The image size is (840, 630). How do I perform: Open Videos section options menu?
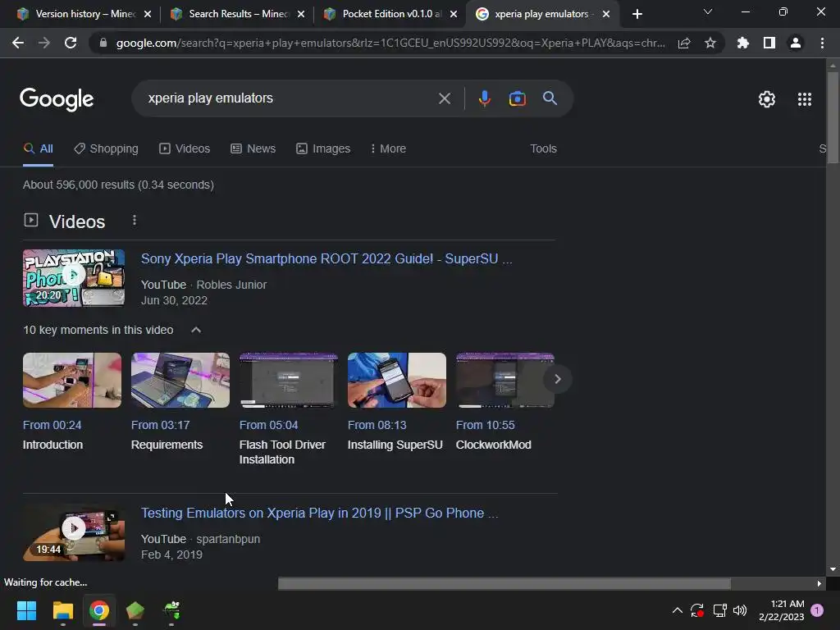pos(135,220)
